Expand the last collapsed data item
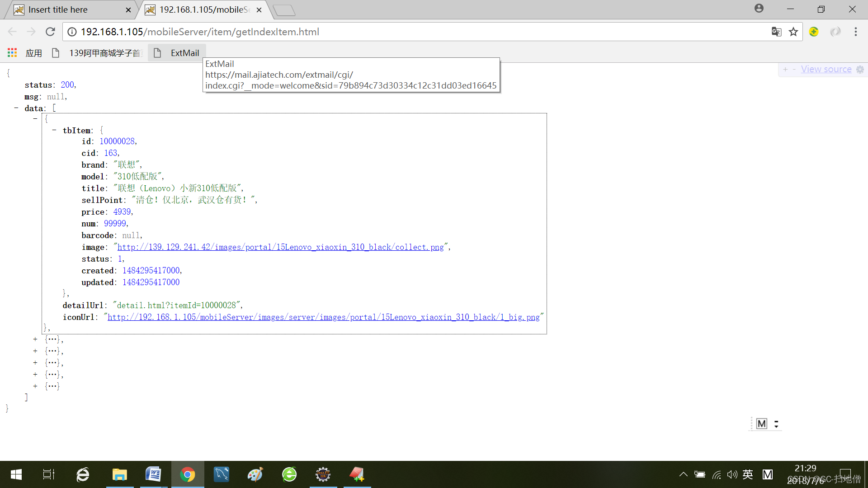The image size is (868, 488). (x=35, y=386)
